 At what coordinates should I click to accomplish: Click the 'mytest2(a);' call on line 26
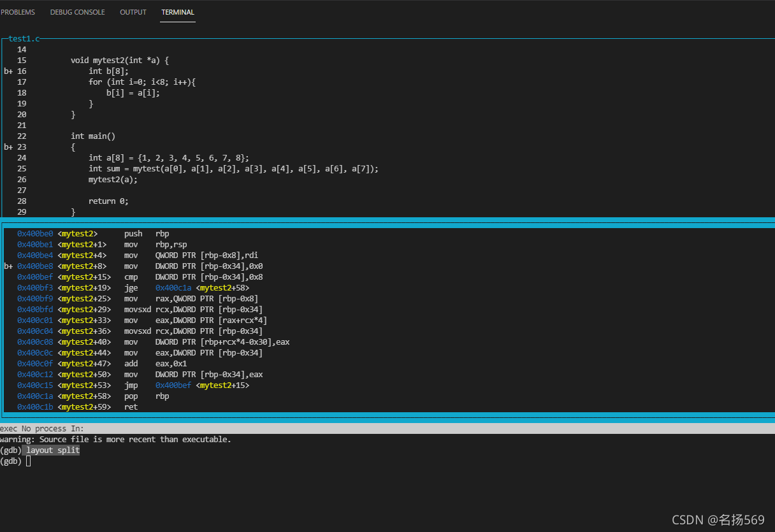(x=113, y=180)
